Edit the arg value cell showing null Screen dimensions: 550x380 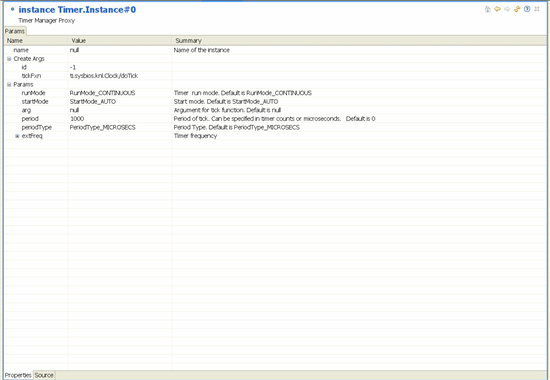120,110
